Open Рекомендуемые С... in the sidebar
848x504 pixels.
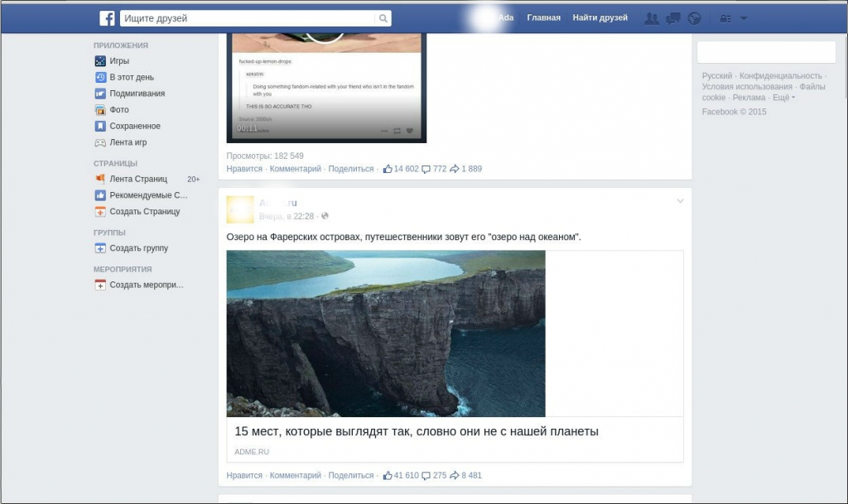point(148,195)
